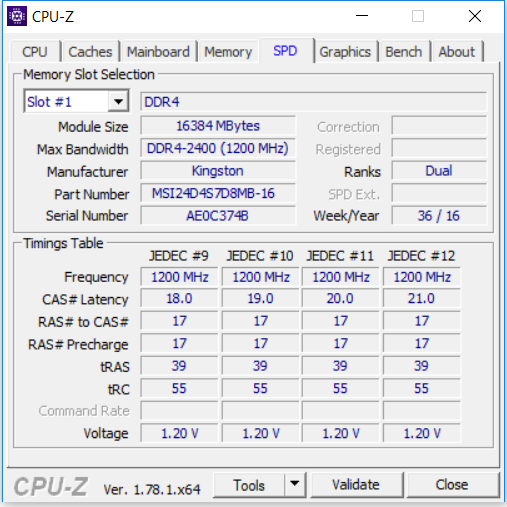Viewport: 507px width, 507px height.
Task: Click the Part Number field MSI24D4S7D8MB-16
Action: pyautogui.click(x=218, y=193)
